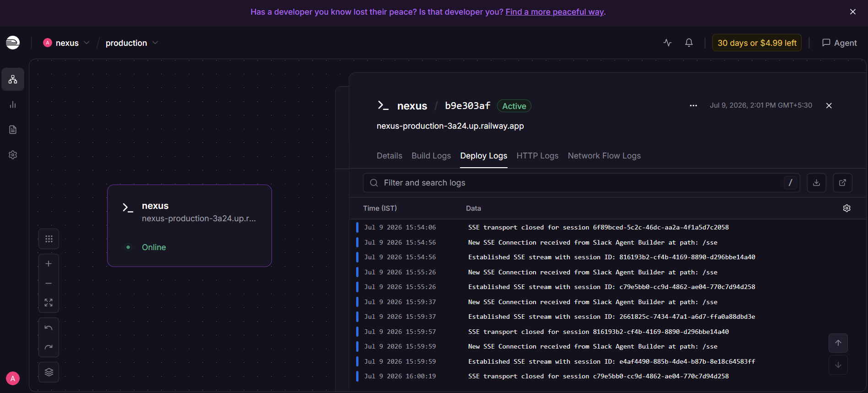The image size is (868, 393).
Task: Open the layers button on canvas
Action: 49,372
